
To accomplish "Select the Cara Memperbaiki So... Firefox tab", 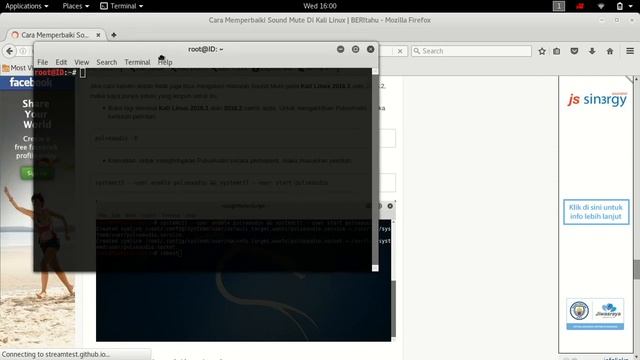I will (x=56, y=35).
